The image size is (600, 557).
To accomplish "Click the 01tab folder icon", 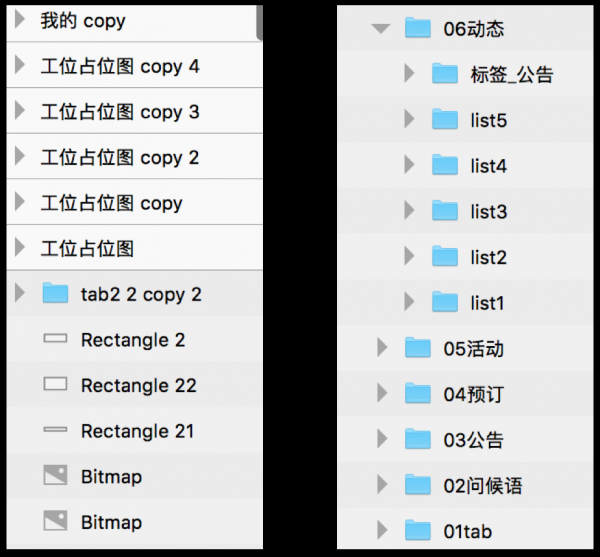I will point(417,530).
